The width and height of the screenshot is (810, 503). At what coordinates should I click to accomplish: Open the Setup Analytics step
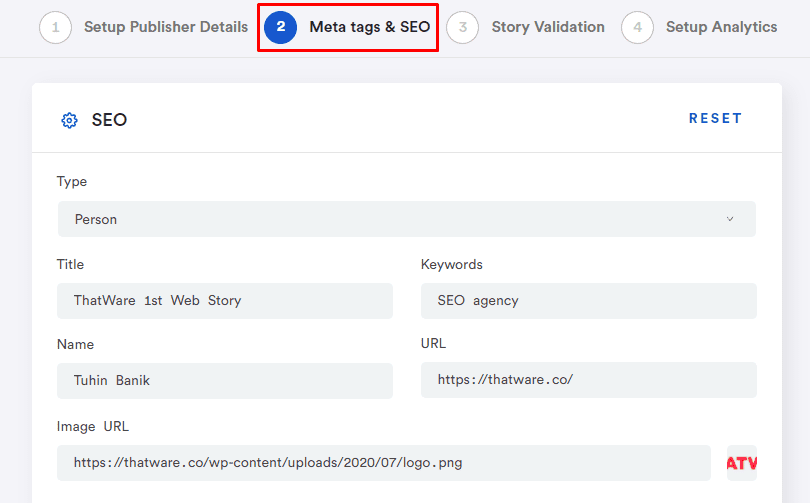(722, 27)
